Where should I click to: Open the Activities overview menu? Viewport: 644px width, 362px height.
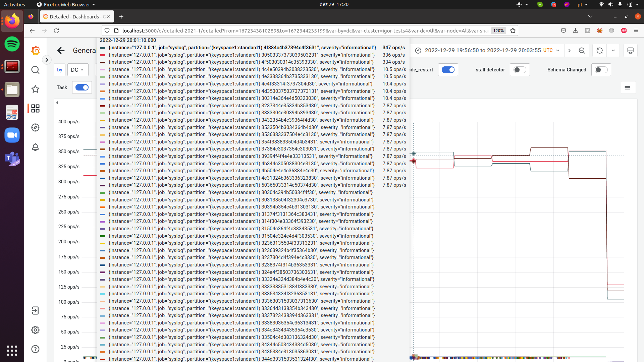click(14, 4)
